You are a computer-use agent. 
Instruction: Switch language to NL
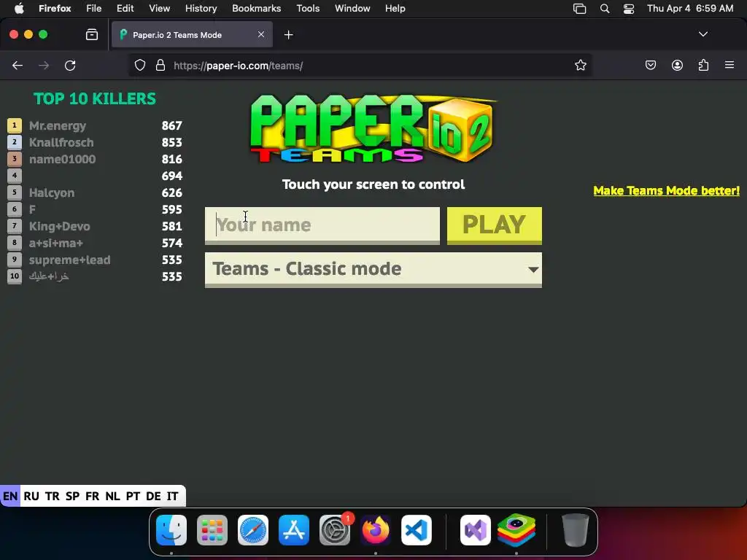point(112,496)
